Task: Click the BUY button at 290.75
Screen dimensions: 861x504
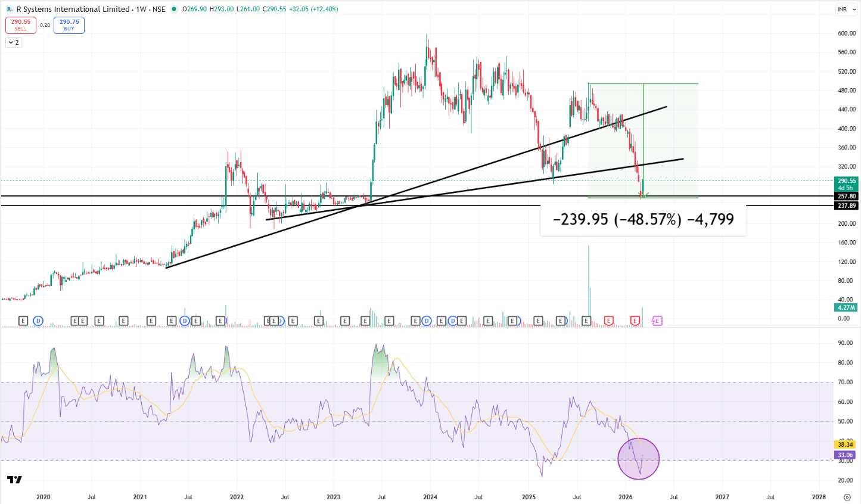Action: click(x=69, y=25)
